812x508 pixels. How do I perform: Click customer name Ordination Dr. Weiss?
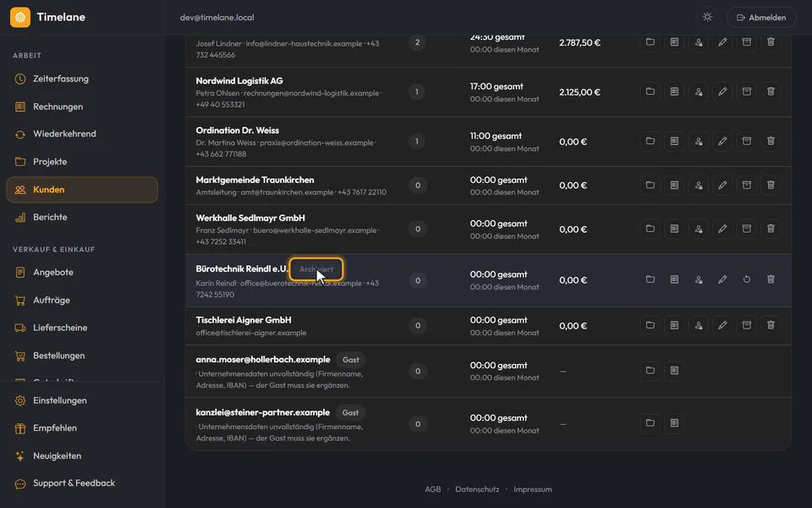pos(237,130)
